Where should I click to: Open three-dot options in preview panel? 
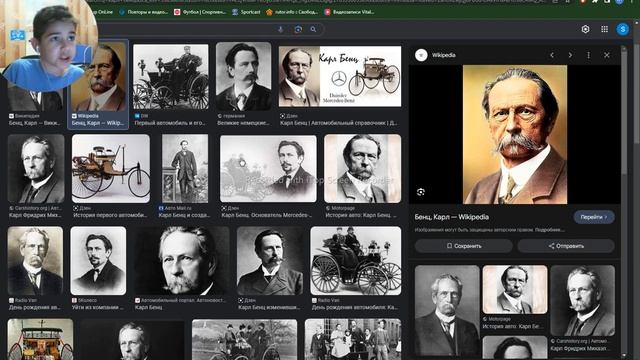pyautogui.click(x=588, y=55)
